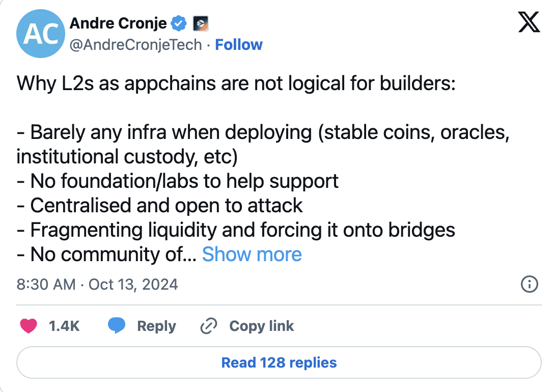Click the Copy link text label
This screenshot has width=554, height=392.
[x=261, y=326]
